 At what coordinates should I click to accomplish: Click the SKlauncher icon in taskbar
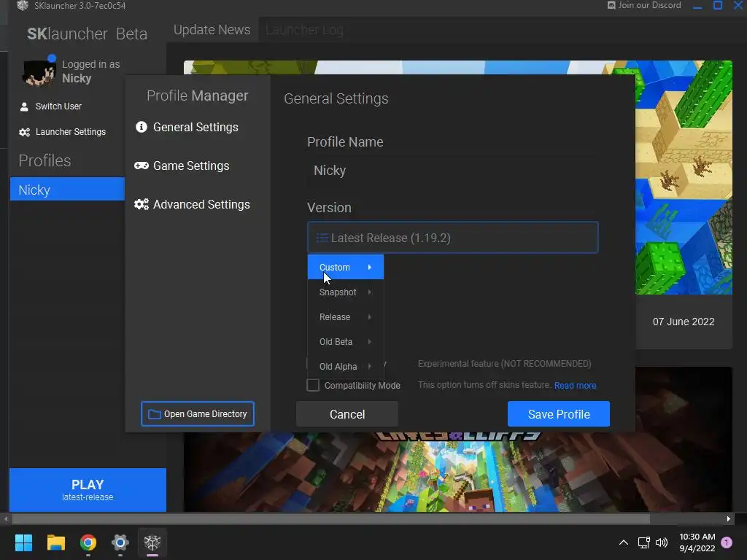point(152,542)
